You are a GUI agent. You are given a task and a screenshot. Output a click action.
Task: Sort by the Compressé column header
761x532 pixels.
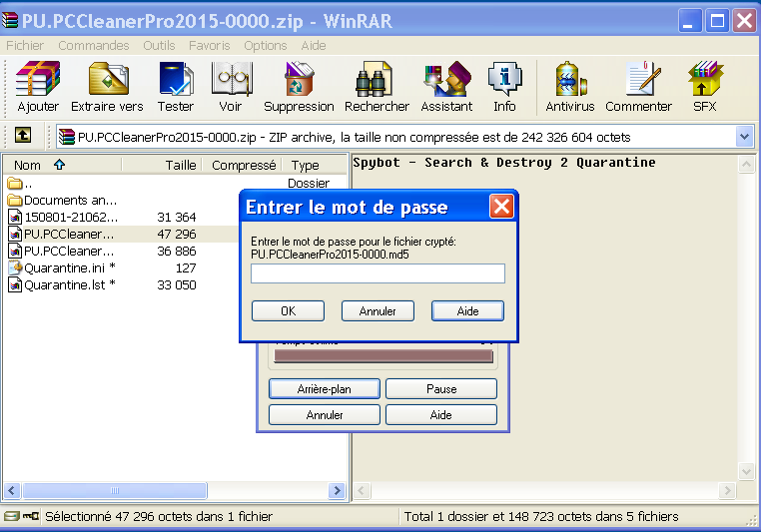pyautogui.click(x=242, y=166)
